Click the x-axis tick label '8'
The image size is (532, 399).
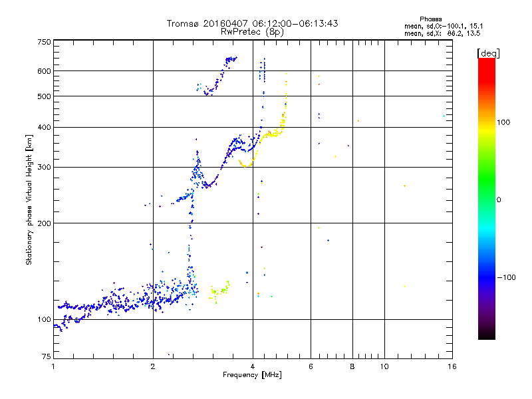[x=352, y=366]
